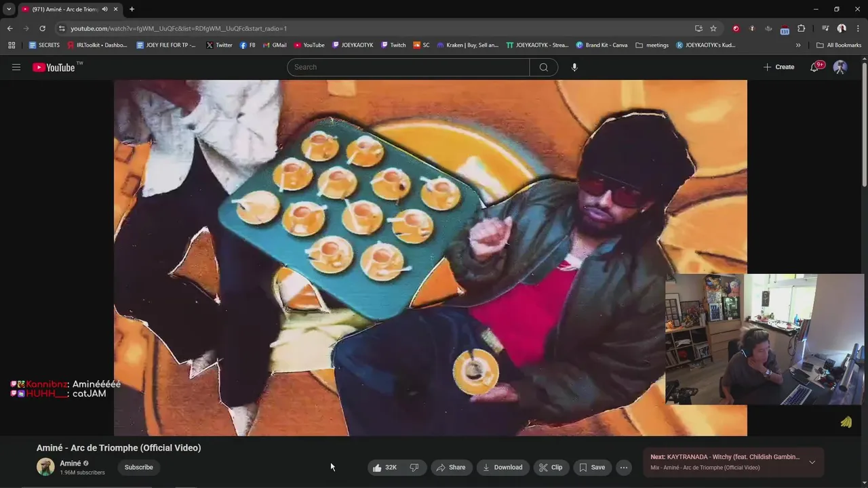The image size is (868, 488).
Task: Open the Brand Kit - Canva bookmark
Action: pyautogui.click(x=601, y=45)
